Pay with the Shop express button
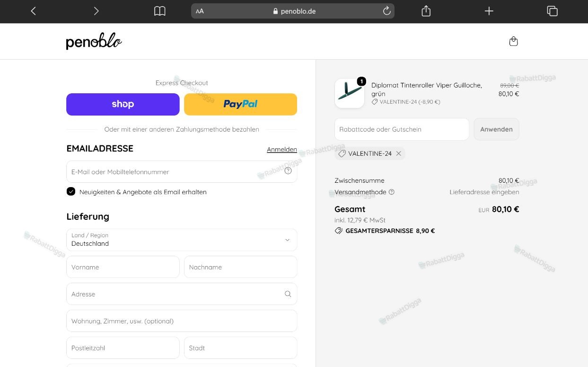 click(x=123, y=104)
